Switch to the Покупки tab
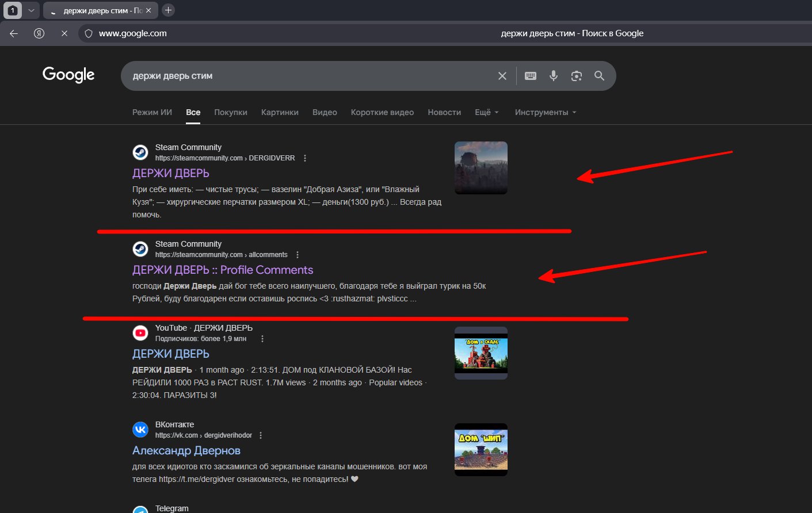The width and height of the screenshot is (812, 513). (x=231, y=112)
